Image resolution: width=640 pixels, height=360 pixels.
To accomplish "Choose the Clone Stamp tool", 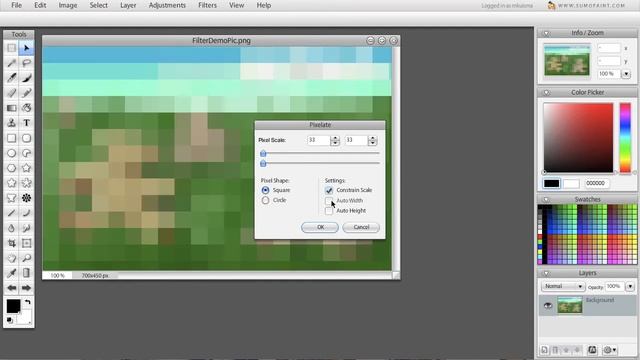I will click(11, 123).
